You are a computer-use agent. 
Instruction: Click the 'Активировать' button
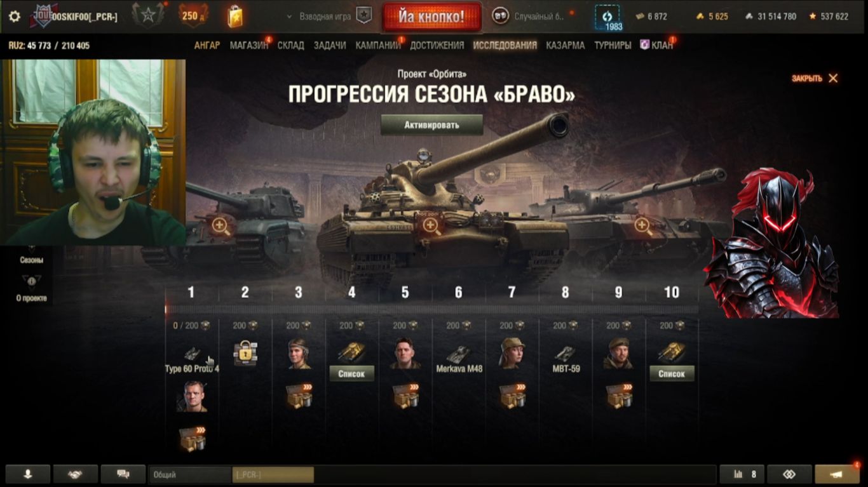click(x=431, y=124)
